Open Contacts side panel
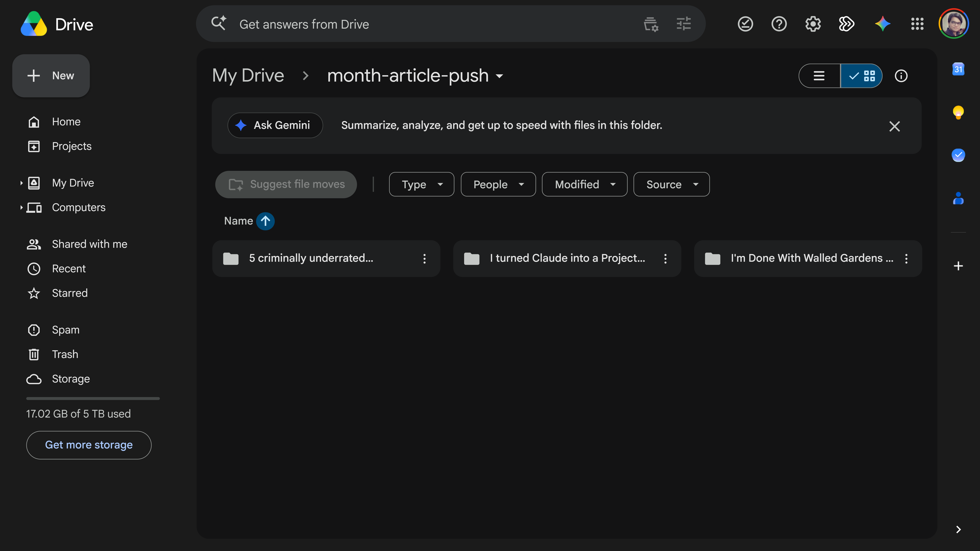The width and height of the screenshot is (980, 551). [x=958, y=198]
